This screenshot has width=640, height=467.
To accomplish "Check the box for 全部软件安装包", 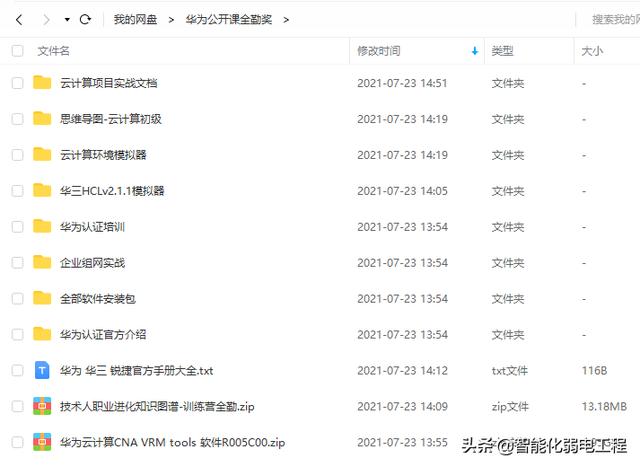I will 18,299.
